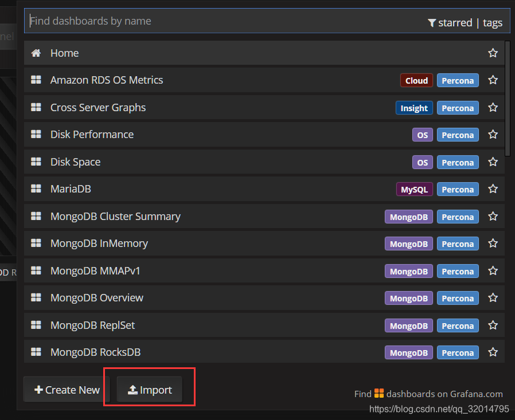Click the Insight tag on Cross Server Graphs

coord(414,108)
